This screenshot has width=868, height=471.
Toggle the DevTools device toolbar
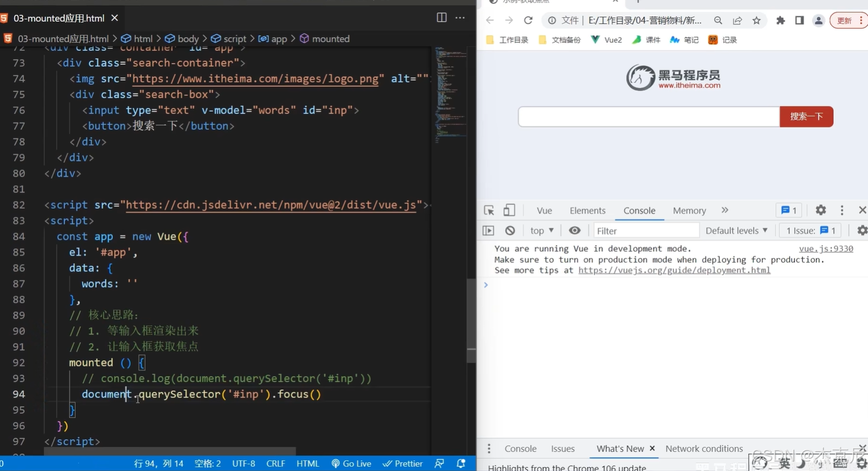click(x=509, y=210)
